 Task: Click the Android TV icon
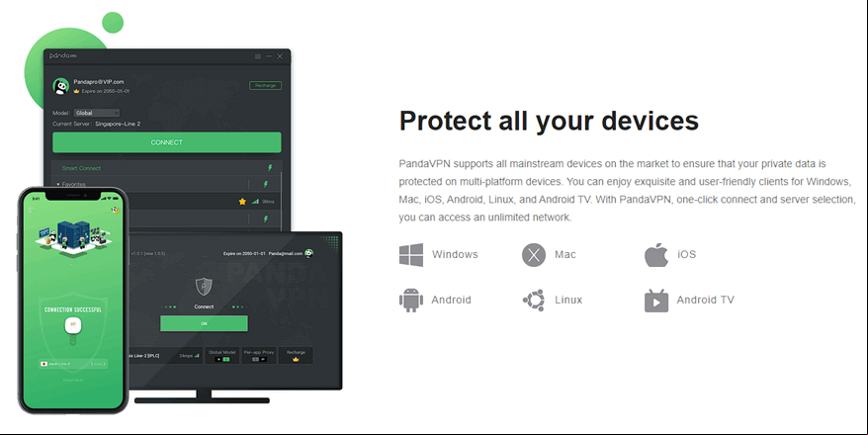656,300
